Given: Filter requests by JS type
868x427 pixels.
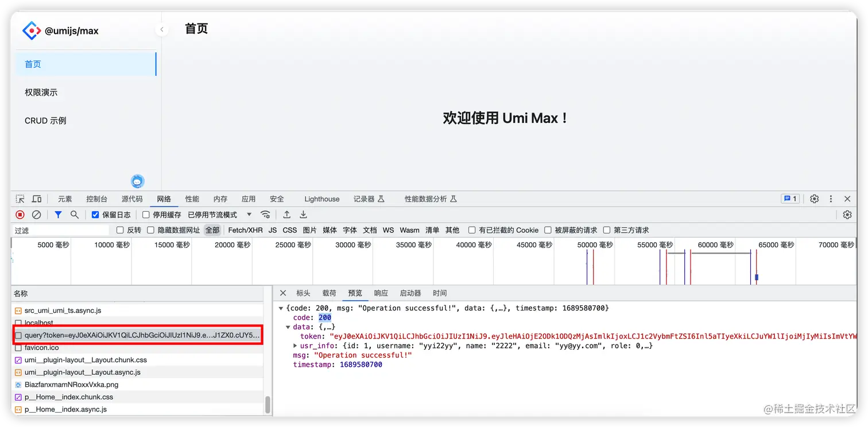Looking at the screenshot, I should pyautogui.click(x=273, y=230).
